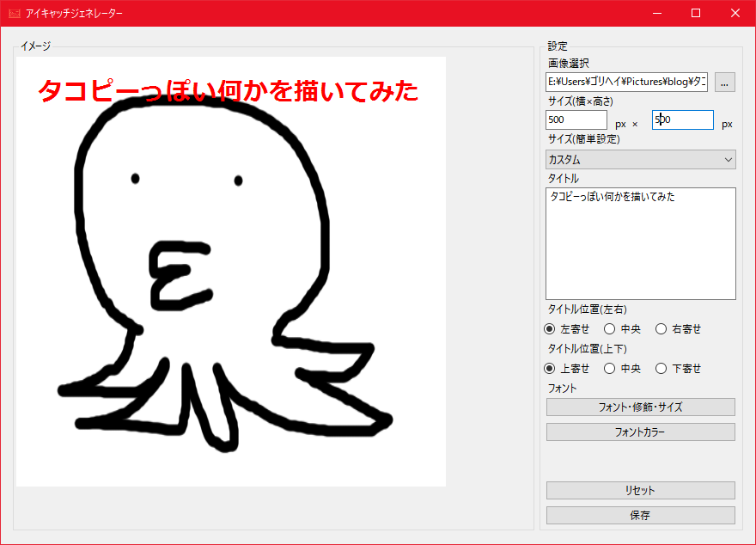Screen dimensions: 756x545
Task: Open the image browse button labeled "..."
Action: [x=725, y=82]
